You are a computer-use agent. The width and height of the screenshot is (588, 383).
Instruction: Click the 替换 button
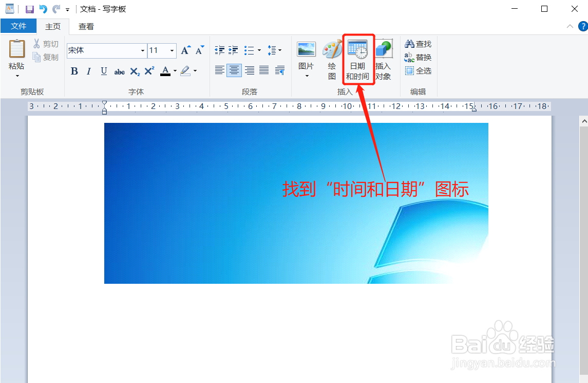(x=418, y=58)
